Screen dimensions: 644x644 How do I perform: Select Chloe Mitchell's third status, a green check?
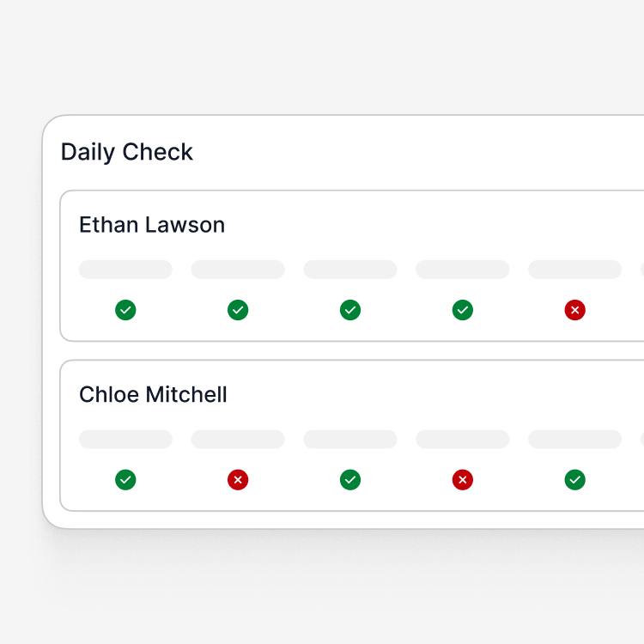[350, 480]
